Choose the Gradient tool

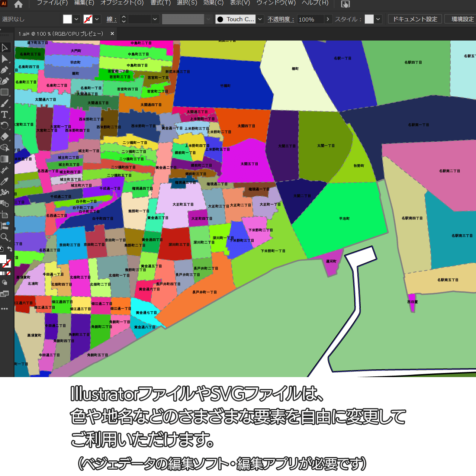click(x=5, y=159)
